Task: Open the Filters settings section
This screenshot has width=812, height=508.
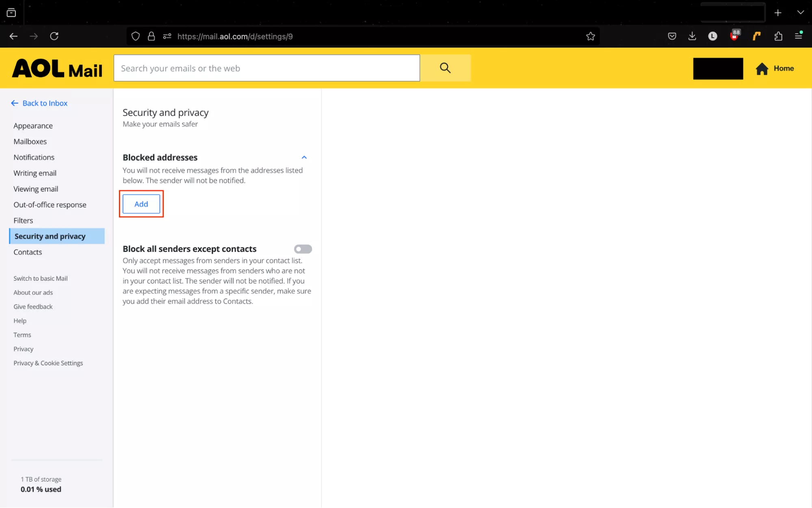Action: (x=23, y=220)
